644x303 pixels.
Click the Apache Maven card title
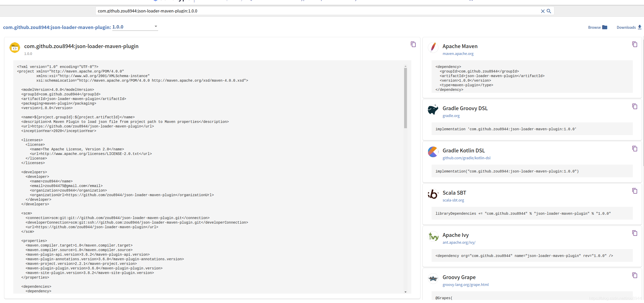click(x=460, y=46)
